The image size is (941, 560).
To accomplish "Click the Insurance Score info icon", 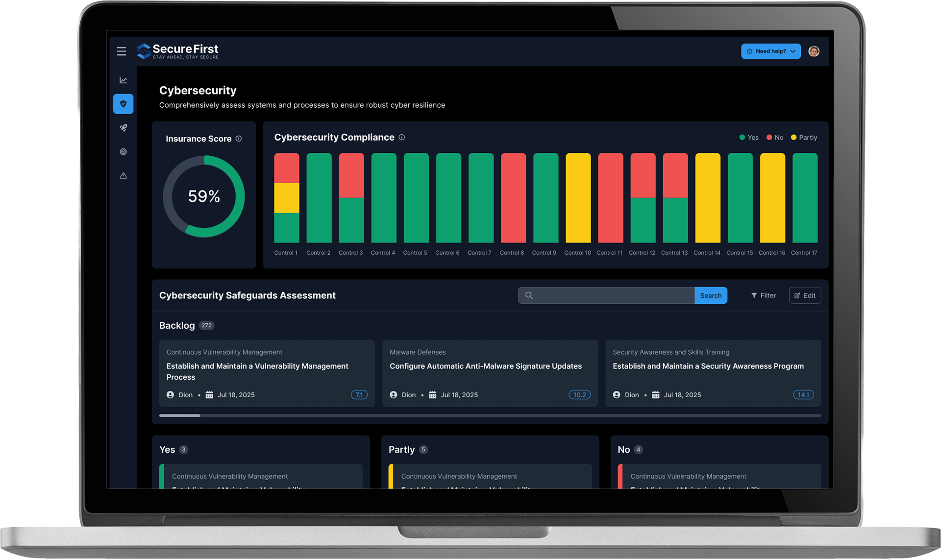I will tap(239, 139).
